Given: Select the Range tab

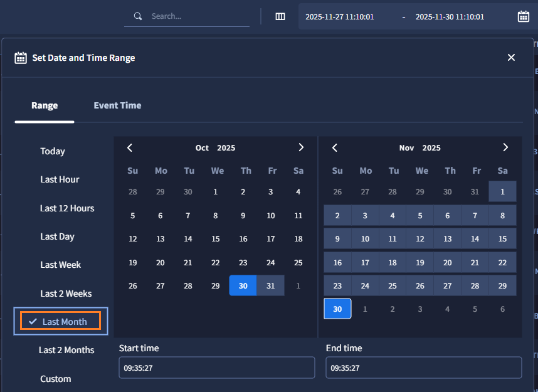Looking at the screenshot, I should coord(45,105).
